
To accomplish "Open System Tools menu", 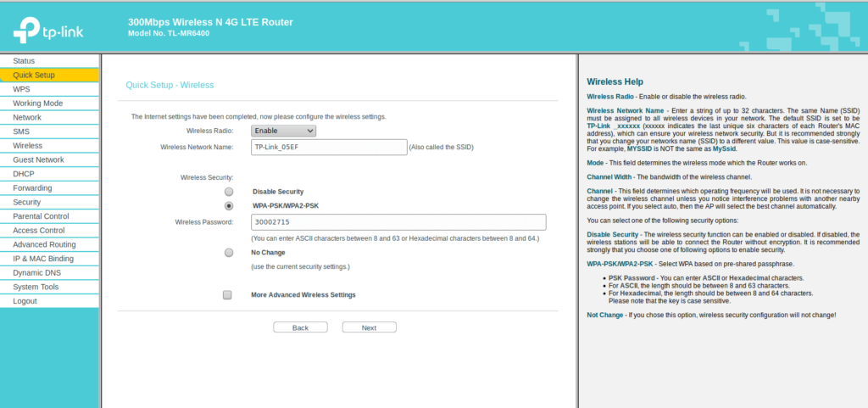I will [x=36, y=287].
